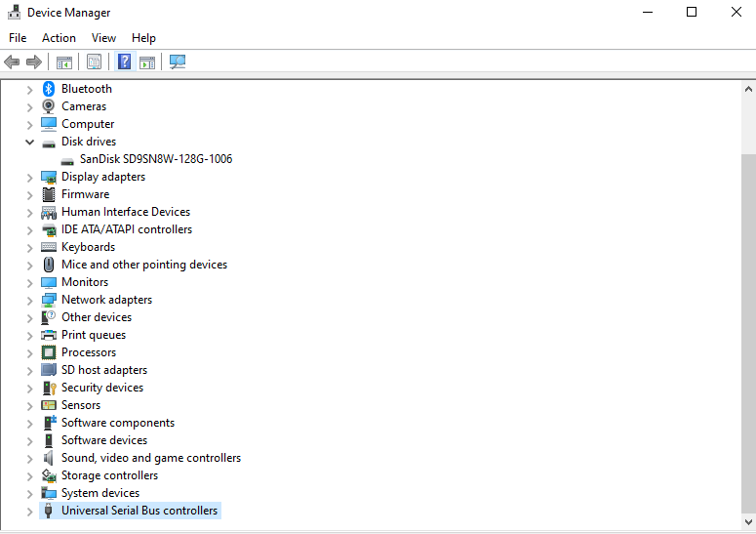The width and height of the screenshot is (756, 534).
Task: Click the SanDisk drive icon
Action: pyautogui.click(x=67, y=161)
